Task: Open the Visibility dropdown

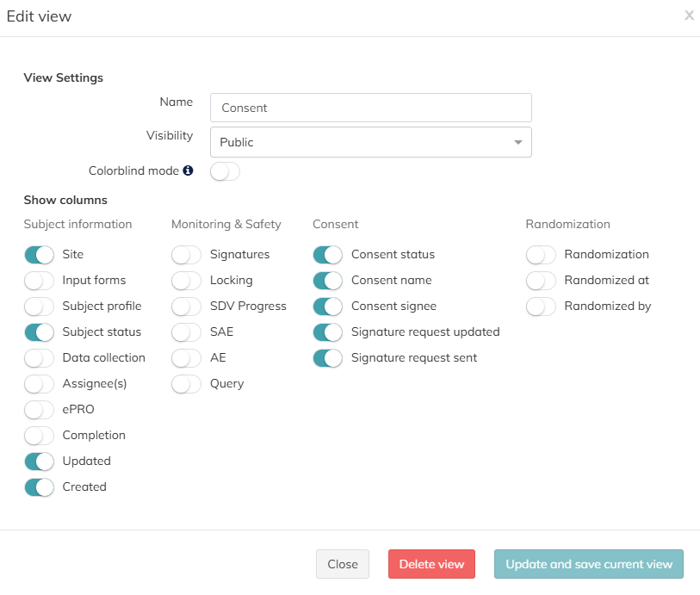Action: click(370, 142)
